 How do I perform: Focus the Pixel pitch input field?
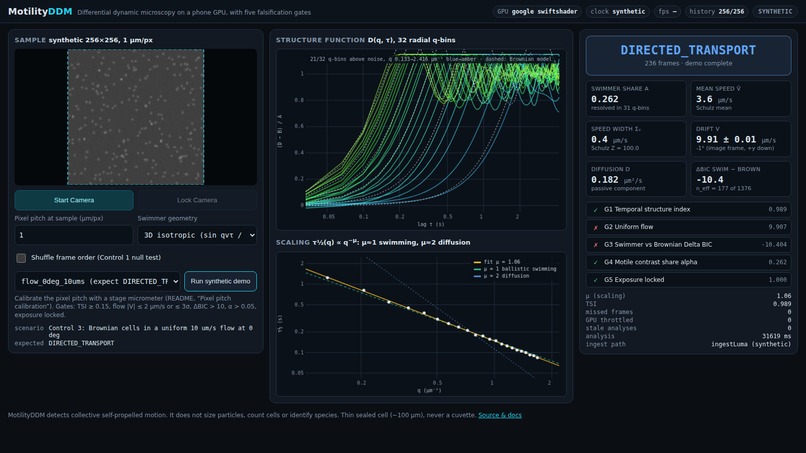74,235
